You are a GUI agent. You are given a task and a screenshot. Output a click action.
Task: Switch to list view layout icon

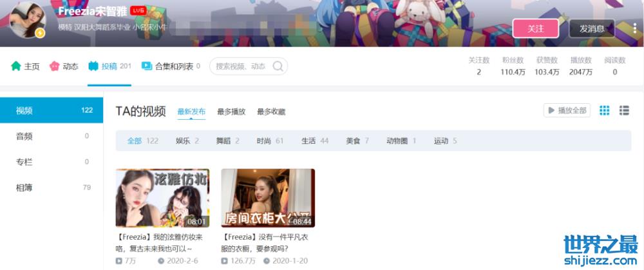click(623, 110)
